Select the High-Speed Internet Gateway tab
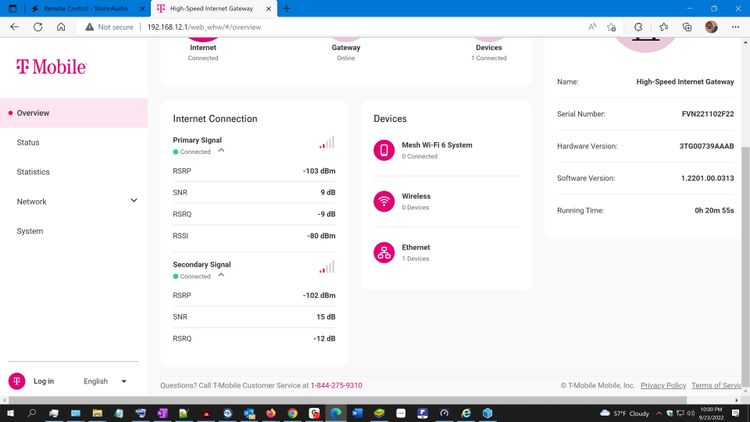 pos(210,9)
